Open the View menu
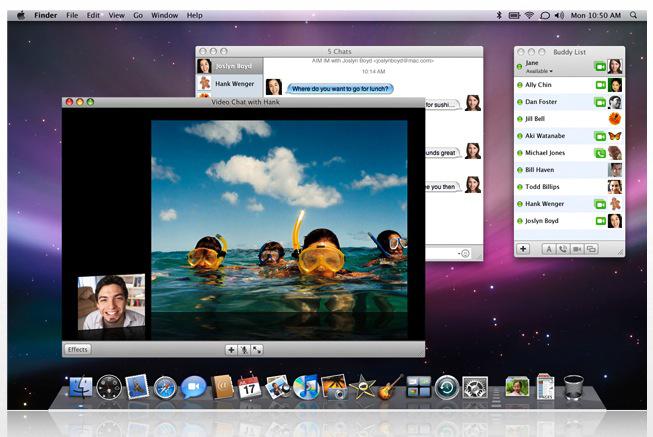Image resolution: width=653 pixels, height=437 pixels. 117,15
